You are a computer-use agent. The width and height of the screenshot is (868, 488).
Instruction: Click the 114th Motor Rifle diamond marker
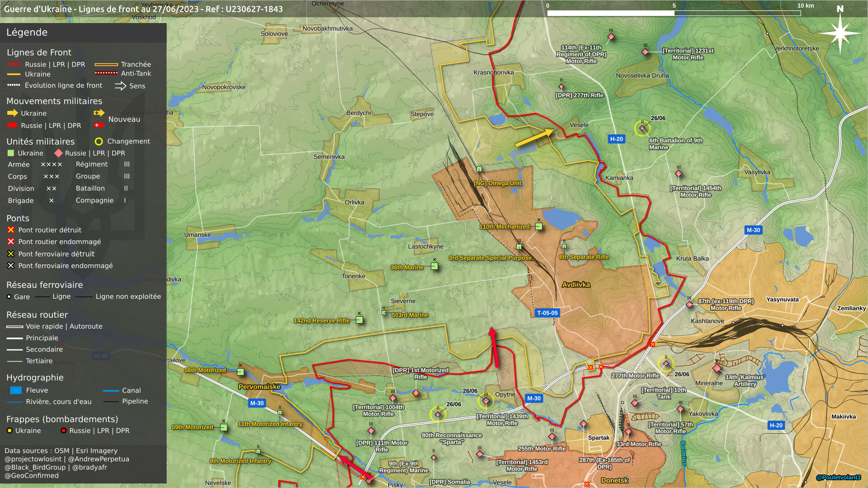[x=611, y=36]
